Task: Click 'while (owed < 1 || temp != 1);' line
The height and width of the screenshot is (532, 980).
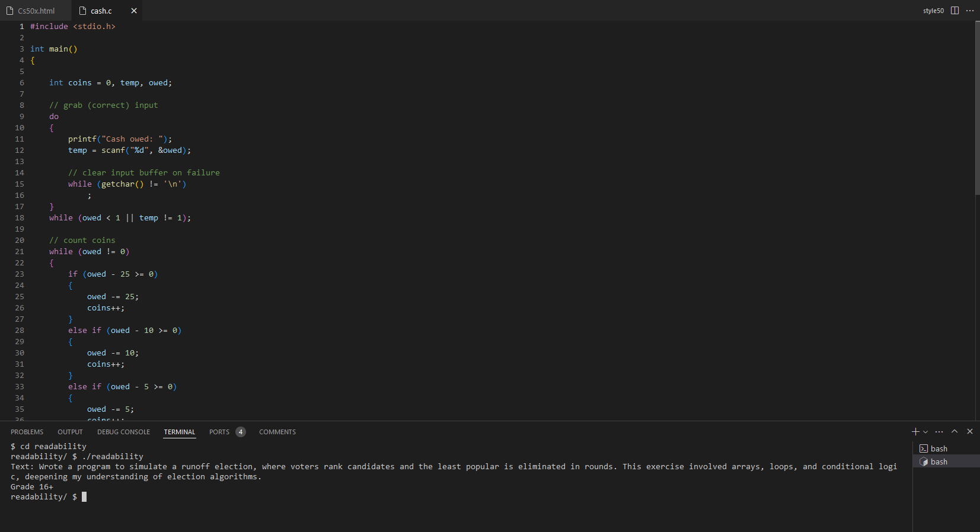Action: coord(120,218)
